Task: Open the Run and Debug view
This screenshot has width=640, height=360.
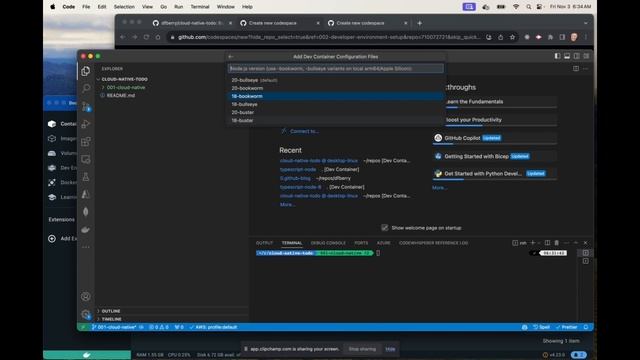Action: point(86,124)
